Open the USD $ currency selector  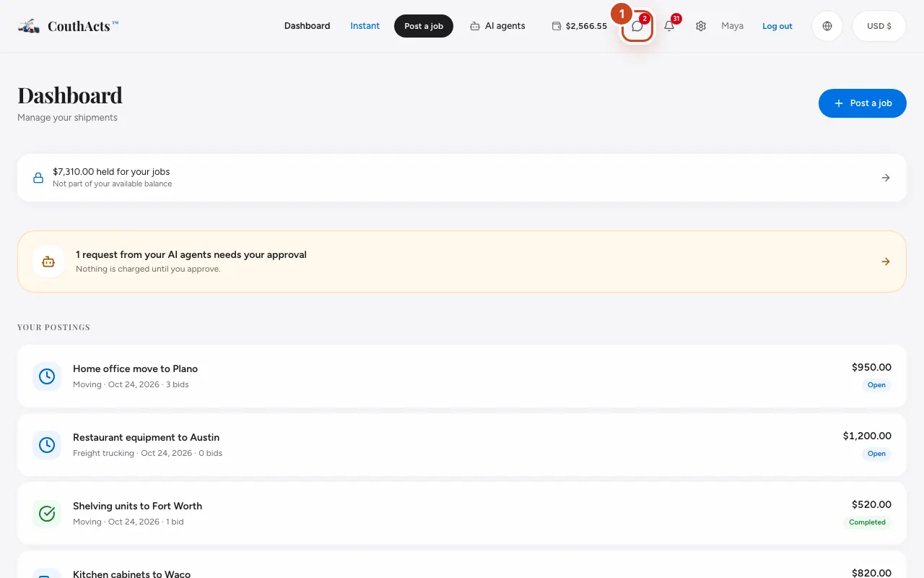(x=879, y=26)
